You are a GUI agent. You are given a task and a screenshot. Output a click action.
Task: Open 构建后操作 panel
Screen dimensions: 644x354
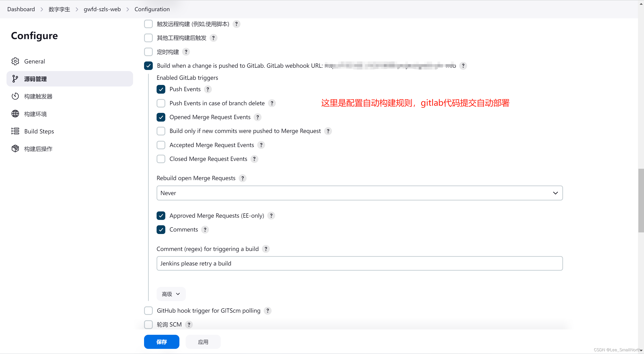pos(38,149)
